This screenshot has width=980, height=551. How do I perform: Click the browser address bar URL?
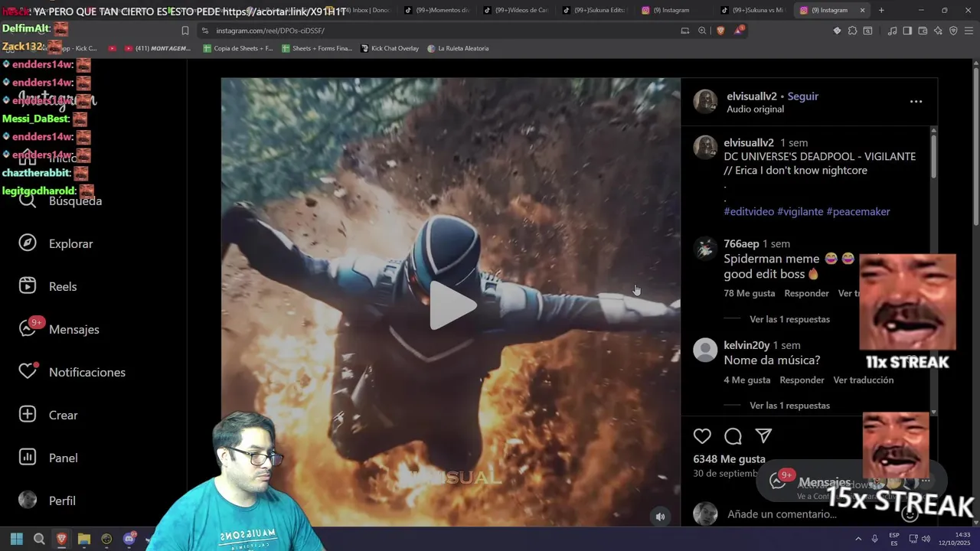(x=270, y=31)
